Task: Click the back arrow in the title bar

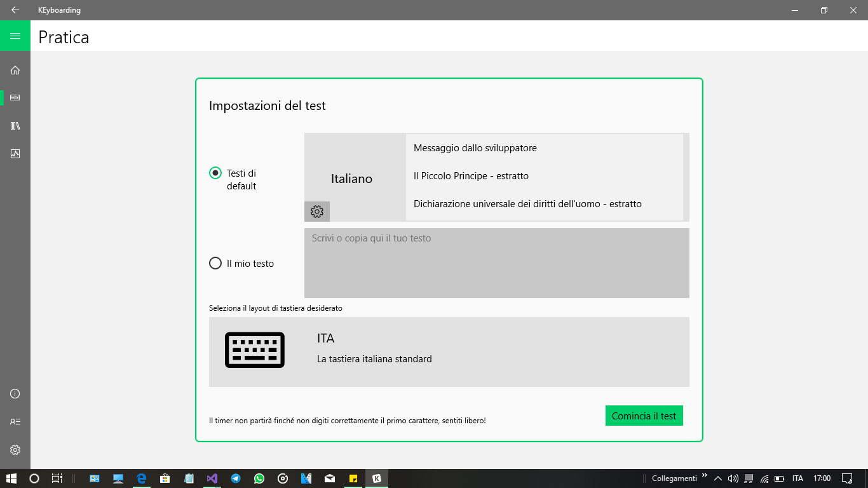Action: tap(15, 10)
